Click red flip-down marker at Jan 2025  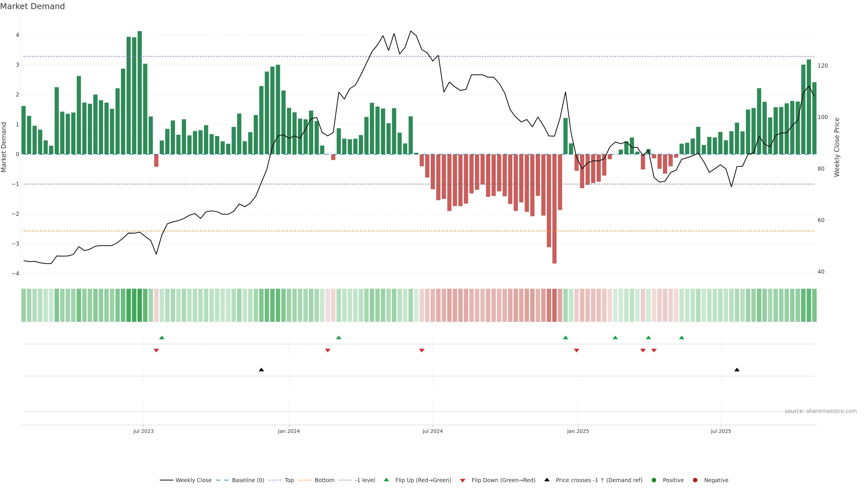[x=577, y=351]
